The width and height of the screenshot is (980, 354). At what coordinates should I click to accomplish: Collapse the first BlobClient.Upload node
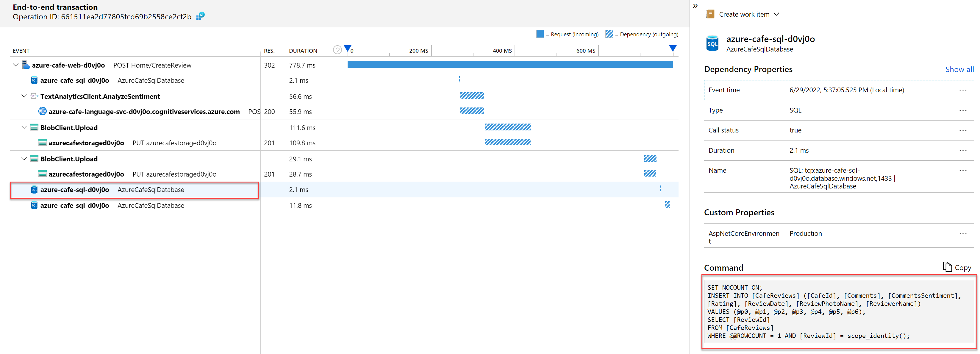[x=24, y=127]
